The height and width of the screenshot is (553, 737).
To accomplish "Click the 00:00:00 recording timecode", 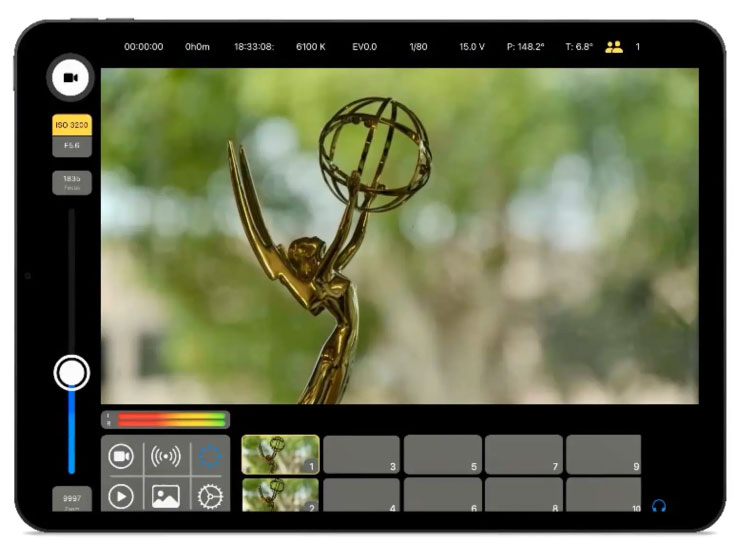I will tap(144, 47).
